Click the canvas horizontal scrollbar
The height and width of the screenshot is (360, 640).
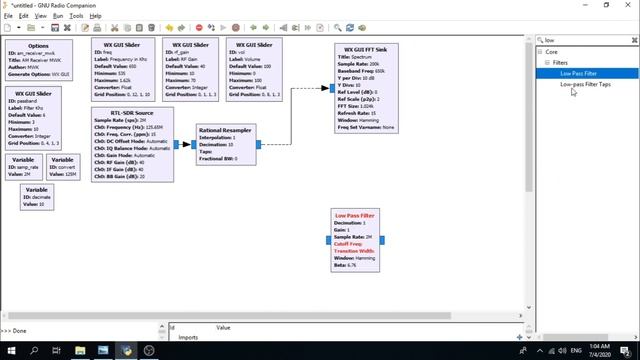(x=229, y=316)
